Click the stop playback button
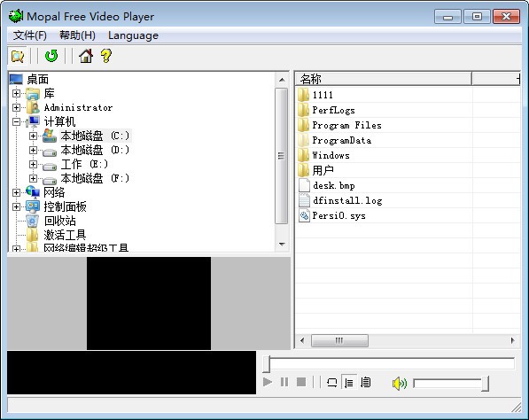The height and width of the screenshot is (420, 529). 301,382
